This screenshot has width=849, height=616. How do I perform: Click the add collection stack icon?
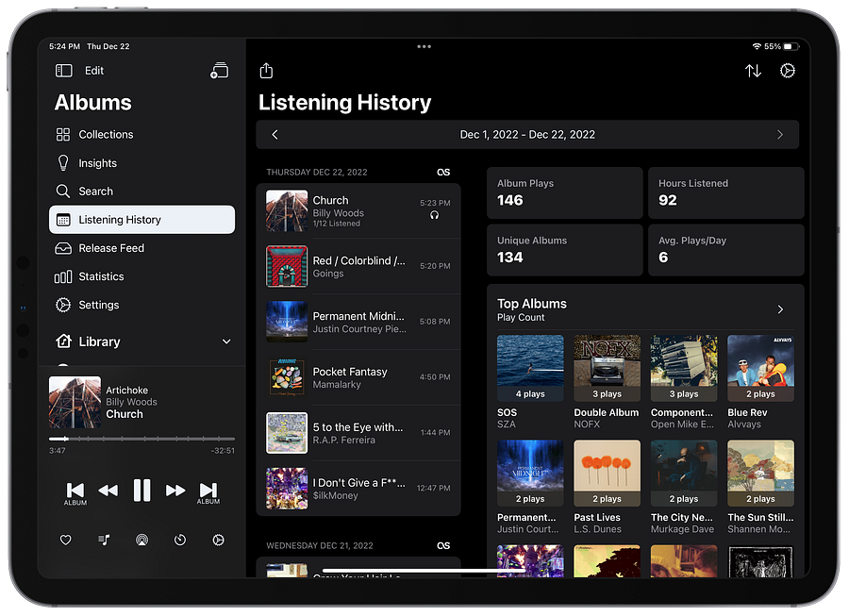point(219,71)
